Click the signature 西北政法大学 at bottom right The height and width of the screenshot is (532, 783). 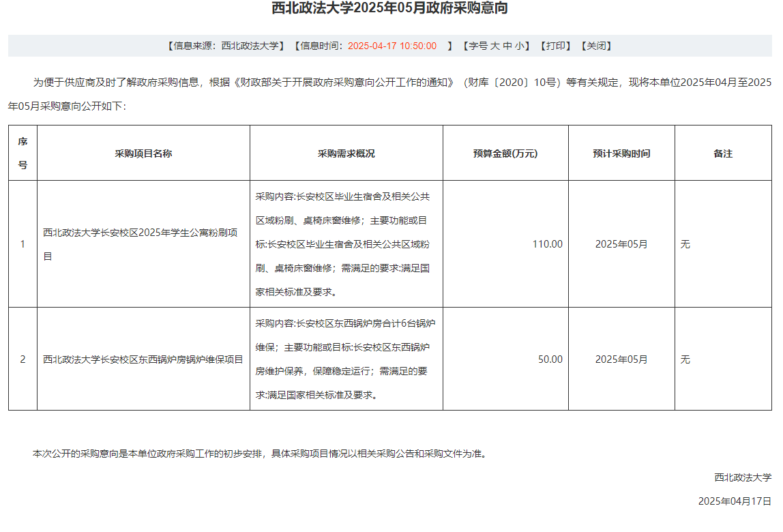tap(743, 477)
